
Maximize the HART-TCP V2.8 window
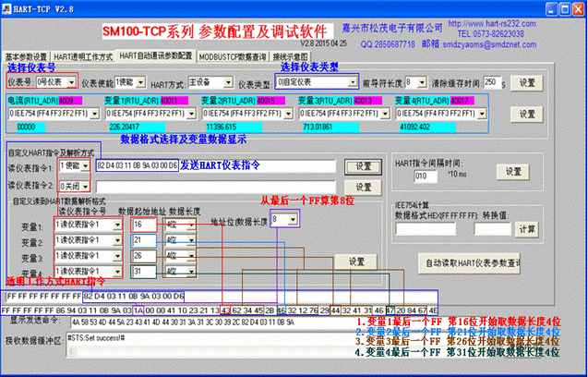(565, 9)
